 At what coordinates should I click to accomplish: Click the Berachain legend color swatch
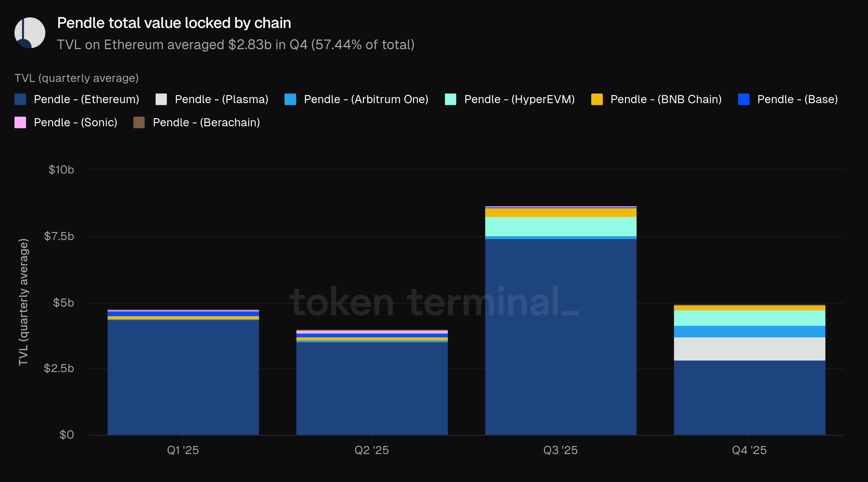139,122
